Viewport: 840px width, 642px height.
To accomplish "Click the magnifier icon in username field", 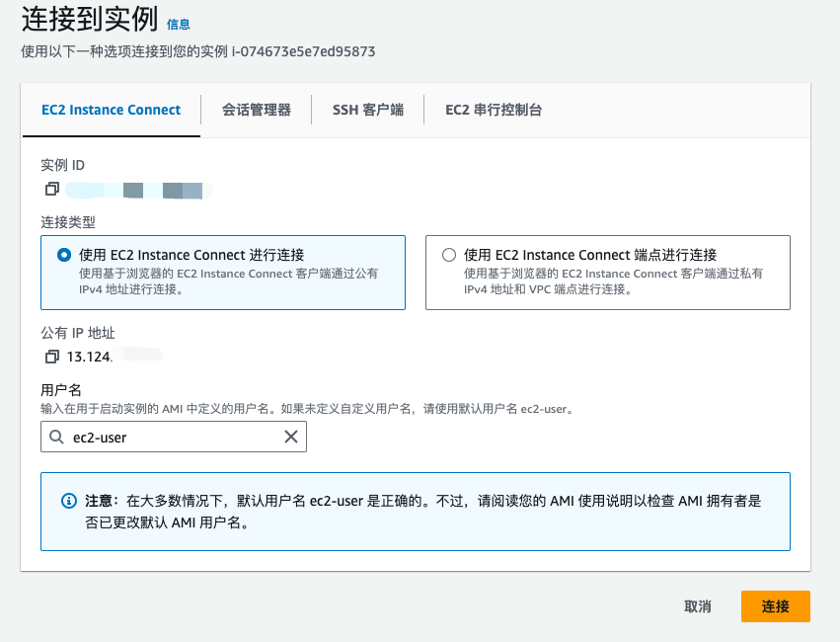I will [x=56, y=437].
